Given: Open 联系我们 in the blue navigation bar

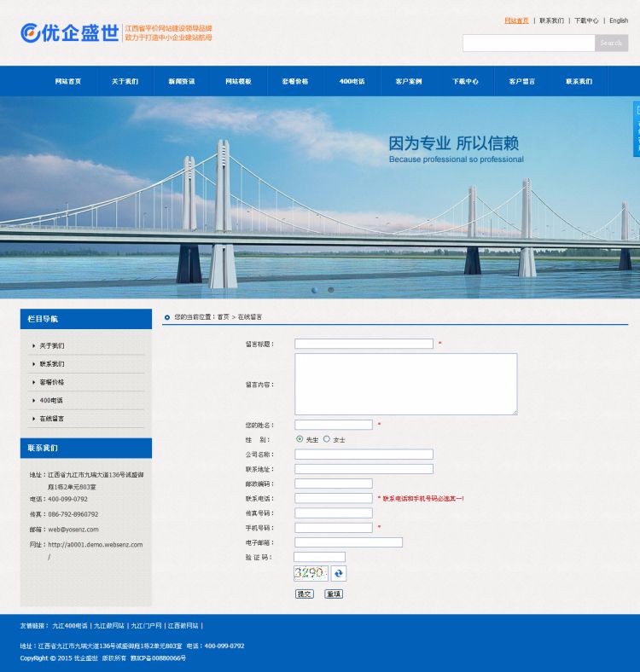Looking at the screenshot, I should click(x=579, y=81).
